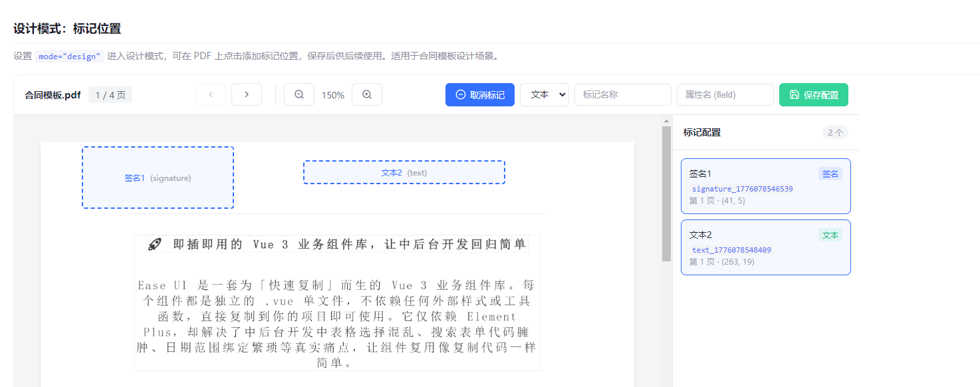Click the previous page arrow icon
The height and width of the screenshot is (387, 980).
210,94
